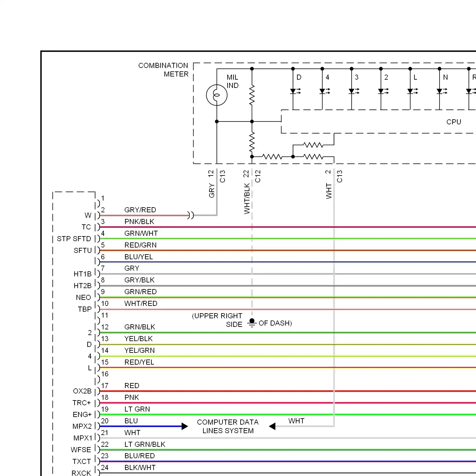Select the L position LED symbol in meter
This screenshot has height=476, width=476.
(413, 91)
